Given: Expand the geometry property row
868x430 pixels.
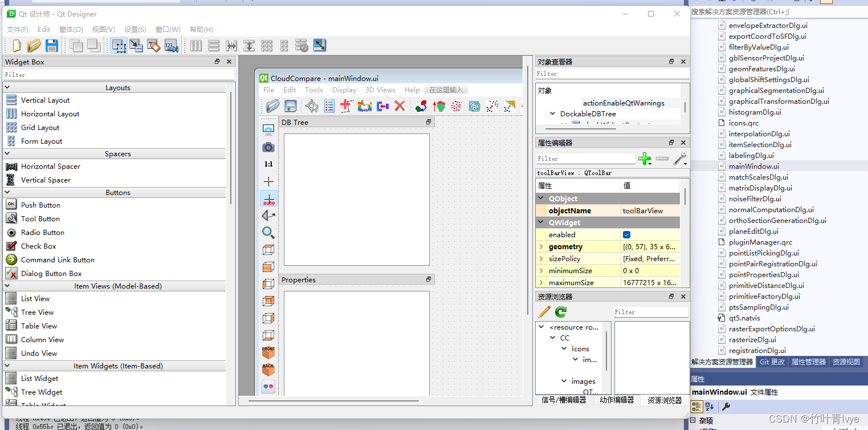Looking at the screenshot, I should [541, 247].
